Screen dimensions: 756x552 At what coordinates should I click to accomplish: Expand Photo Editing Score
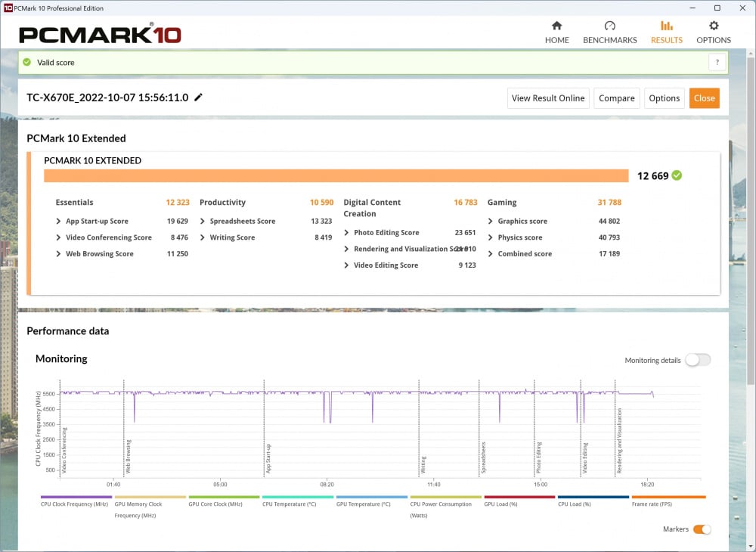347,233
